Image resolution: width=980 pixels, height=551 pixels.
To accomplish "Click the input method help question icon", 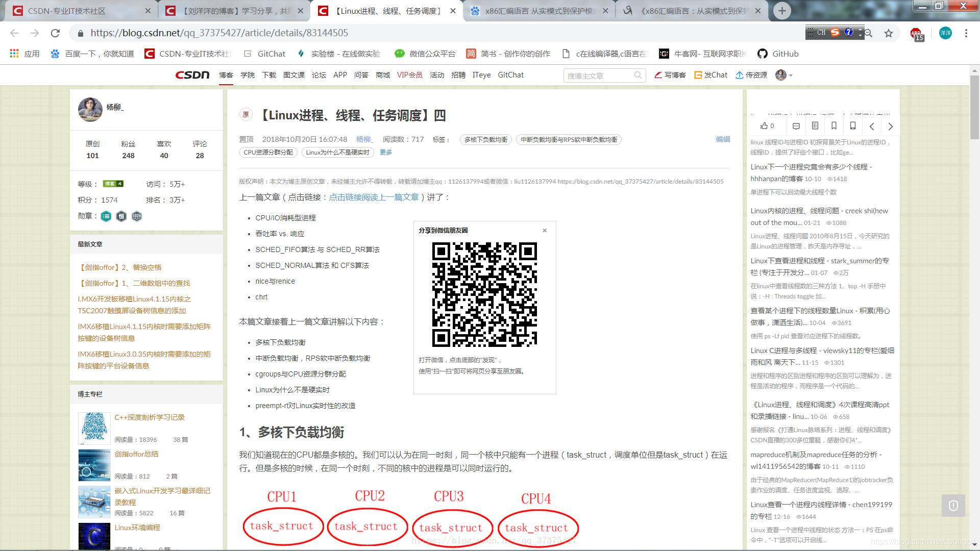I will point(848,32).
